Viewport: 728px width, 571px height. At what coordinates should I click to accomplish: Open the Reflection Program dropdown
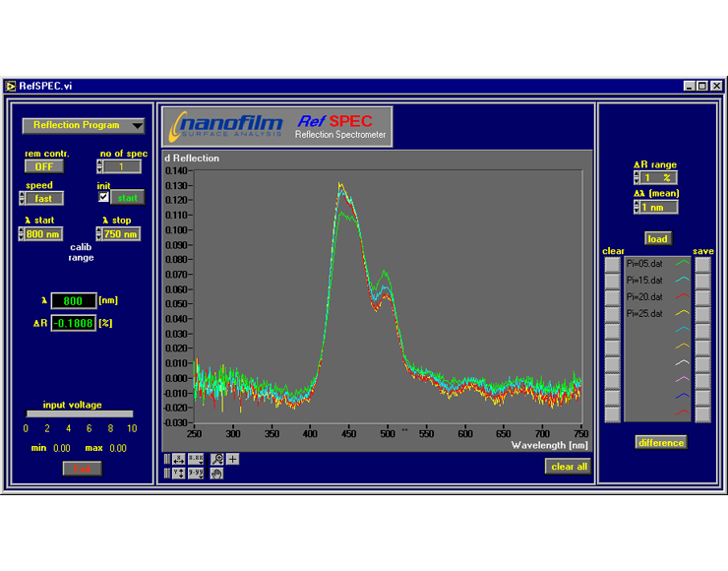coord(84,125)
